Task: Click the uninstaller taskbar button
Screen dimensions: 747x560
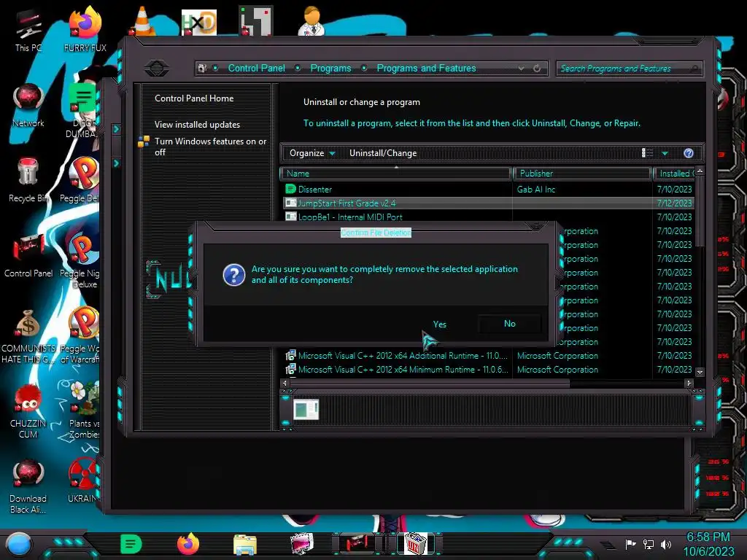Action: (x=415, y=544)
